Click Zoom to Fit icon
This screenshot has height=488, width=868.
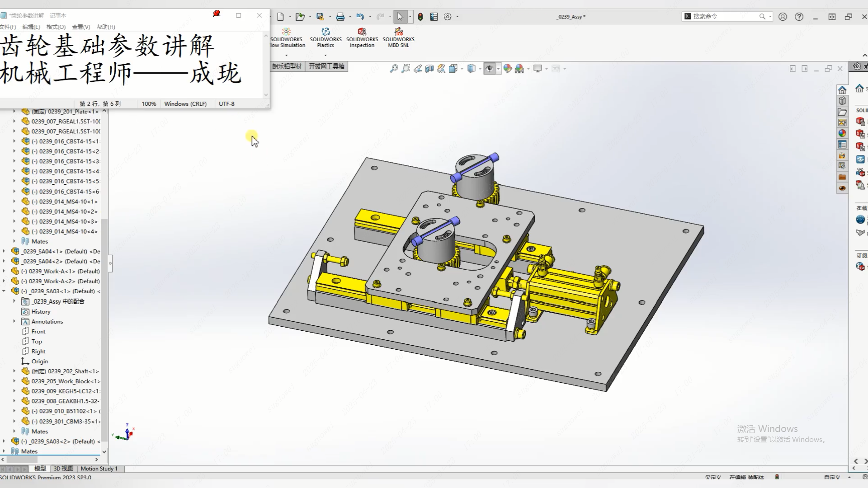pyautogui.click(x=394, y=69)
